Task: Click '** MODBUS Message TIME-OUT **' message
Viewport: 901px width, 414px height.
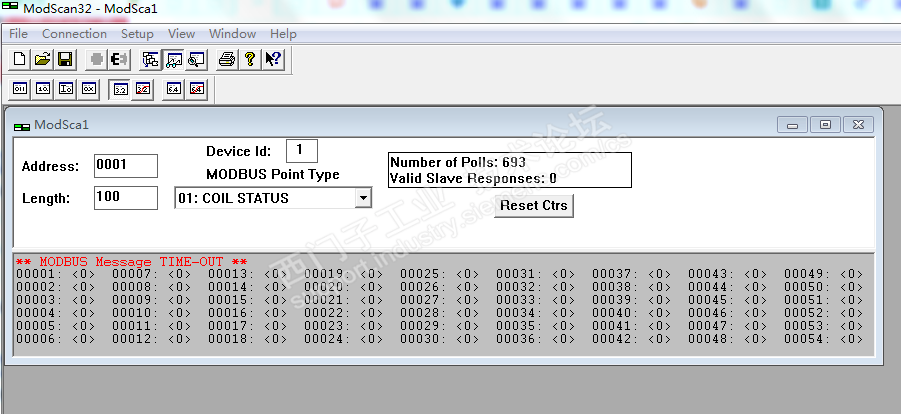Action: coord(132,262)
